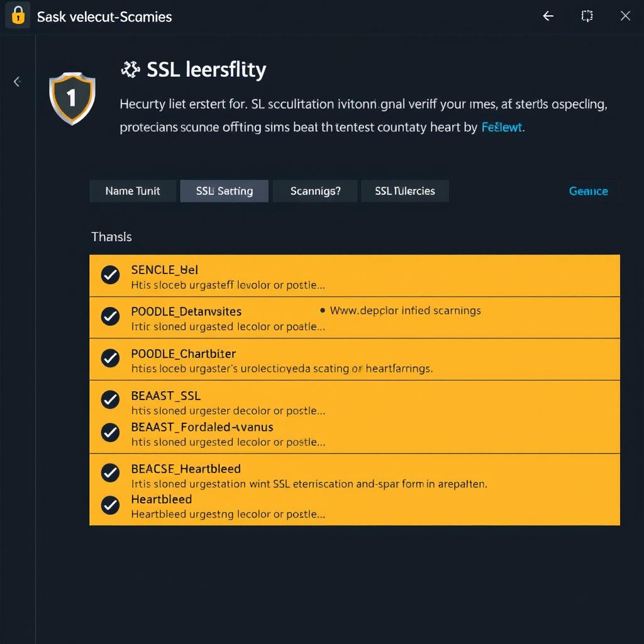Select the POODLE_Chartbiter title text
The width and height of the screenshot is (644, 644).
coord(183,354)
